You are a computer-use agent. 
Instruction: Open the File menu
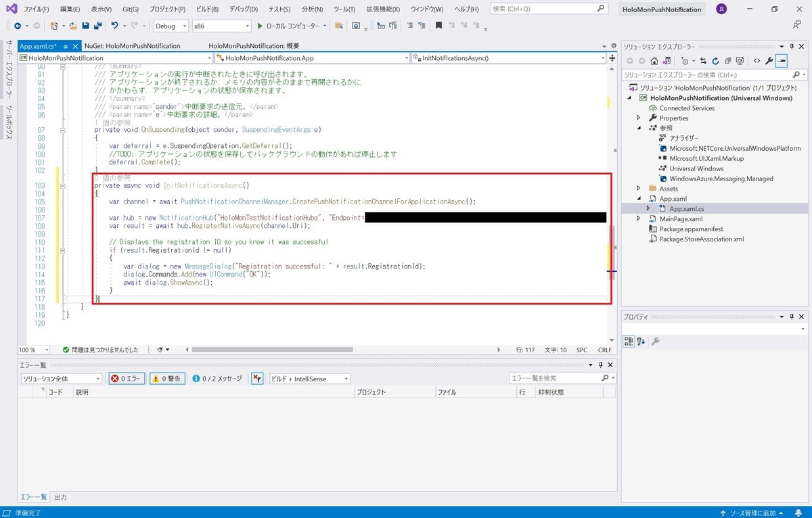[x=36, y=9]
